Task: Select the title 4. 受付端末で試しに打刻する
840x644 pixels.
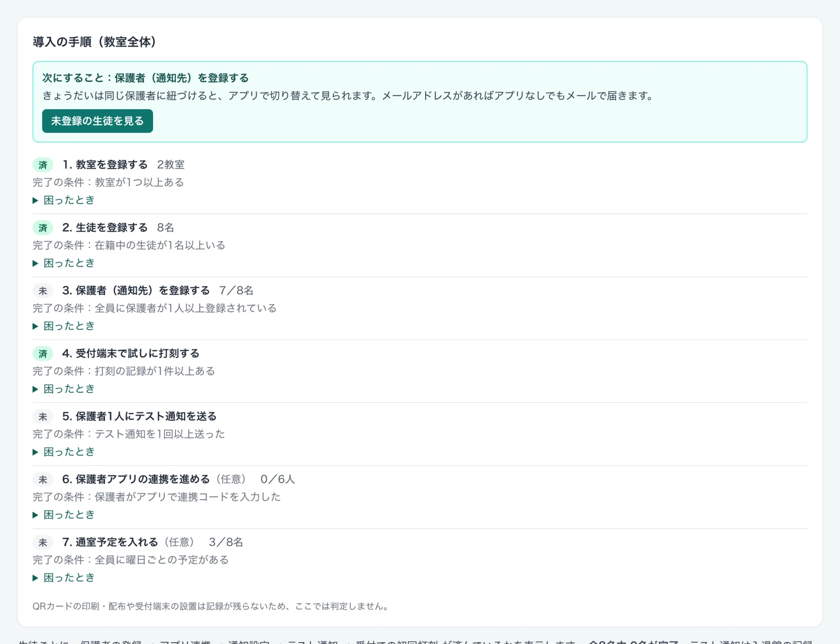Action: pos(131,354)
